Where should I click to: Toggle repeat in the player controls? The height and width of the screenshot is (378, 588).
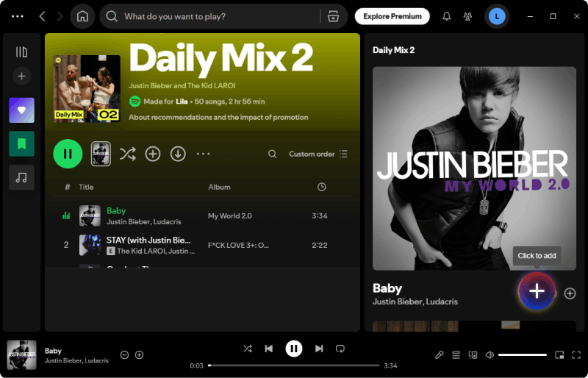click(340, 349)
